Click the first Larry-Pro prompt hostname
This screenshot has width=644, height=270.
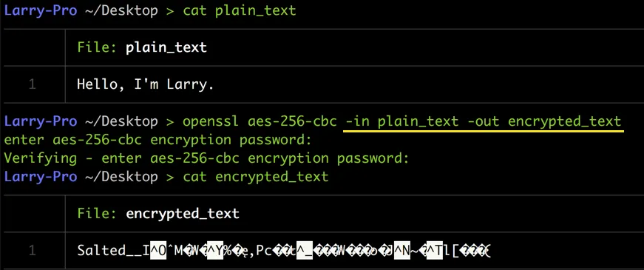click(40, 10)
